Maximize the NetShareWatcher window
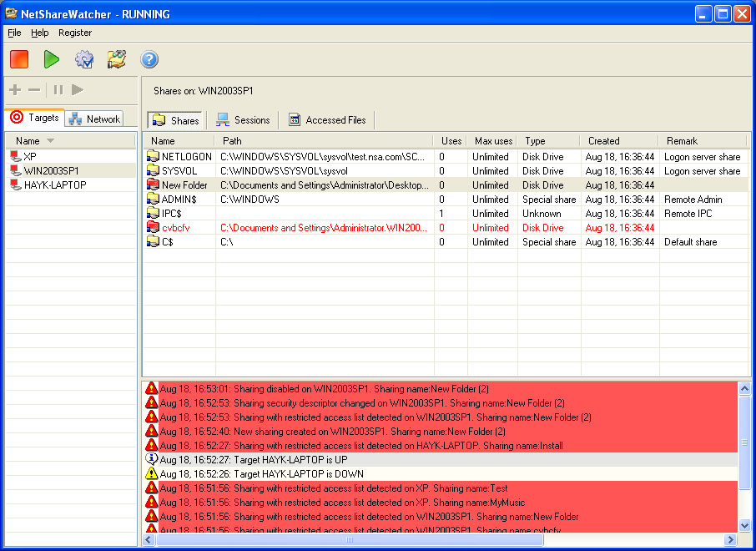 (x=723, y=14)
